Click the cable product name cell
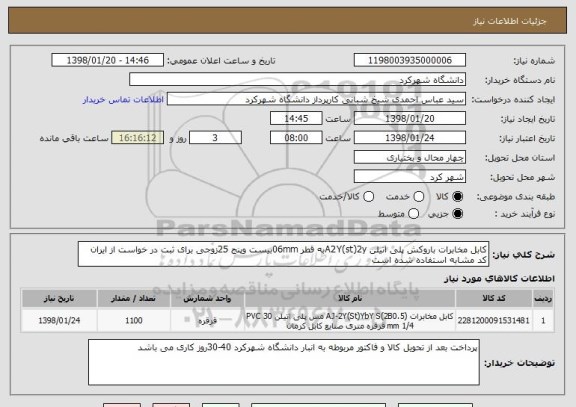 tap(350, 320)
